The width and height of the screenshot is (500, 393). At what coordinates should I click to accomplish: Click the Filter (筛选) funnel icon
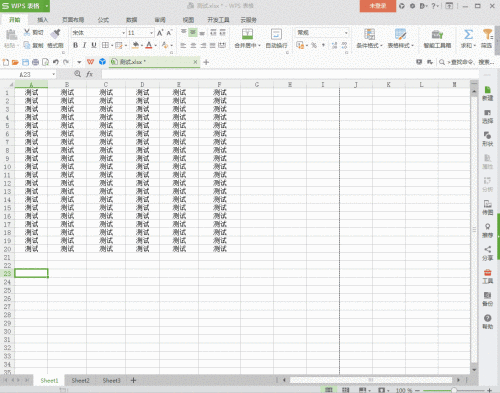(x=487, y=34)
